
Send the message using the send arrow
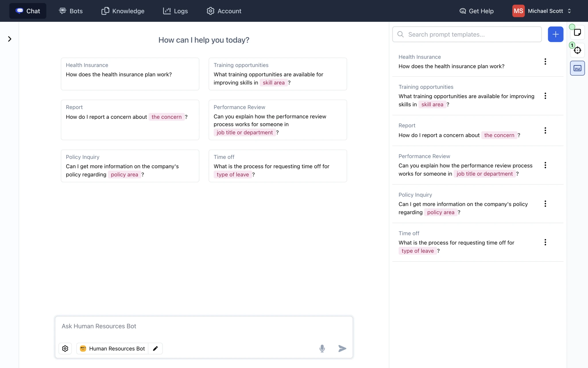coord(342,348)
